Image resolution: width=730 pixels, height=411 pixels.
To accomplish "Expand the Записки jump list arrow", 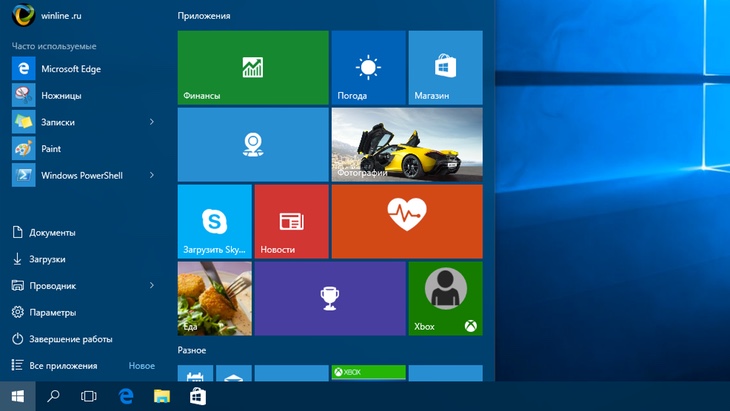I will [x=152, y=122].
